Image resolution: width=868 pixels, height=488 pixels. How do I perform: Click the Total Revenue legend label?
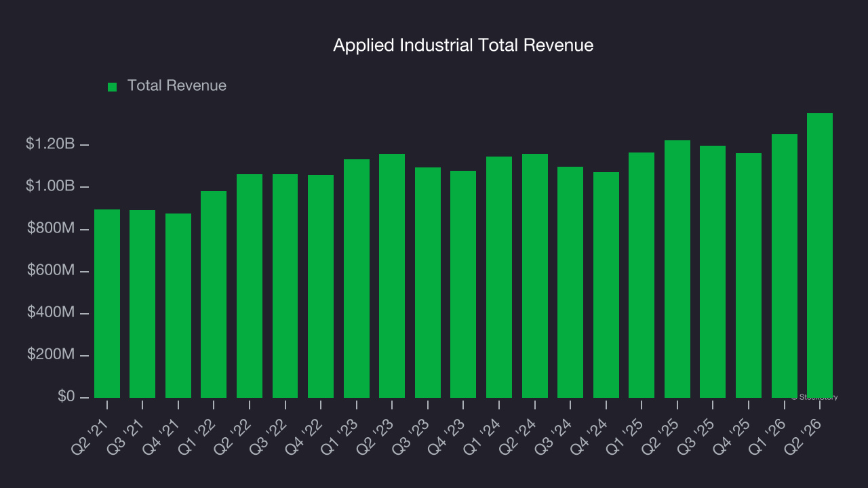click(x=177, y=86)
